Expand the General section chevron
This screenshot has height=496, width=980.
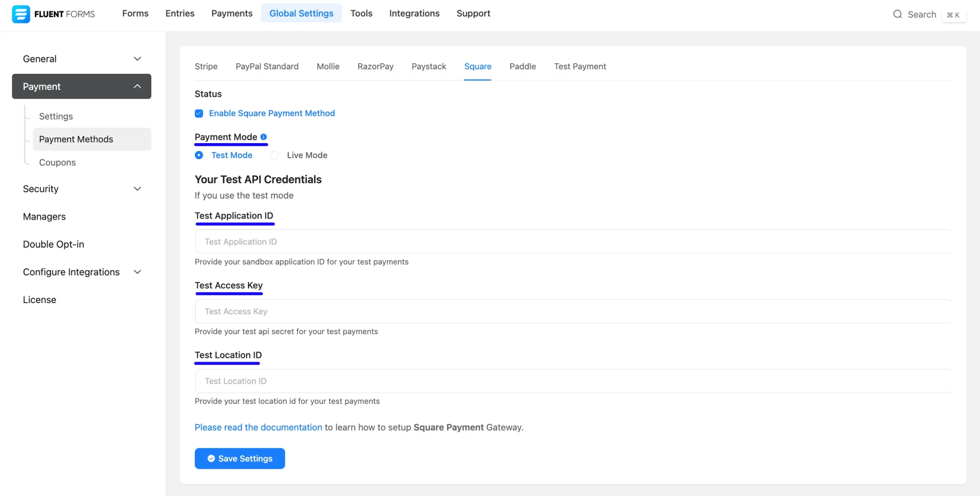coord(137,59)
